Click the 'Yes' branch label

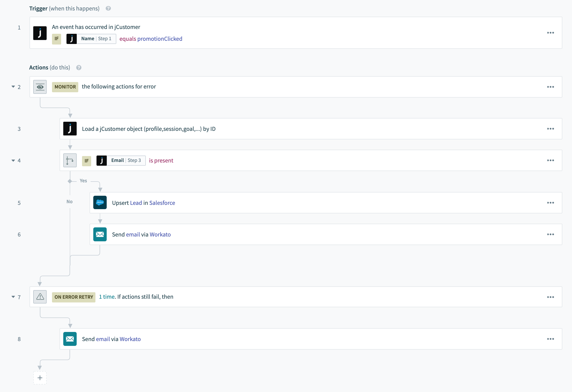click(x=83, y=181)
